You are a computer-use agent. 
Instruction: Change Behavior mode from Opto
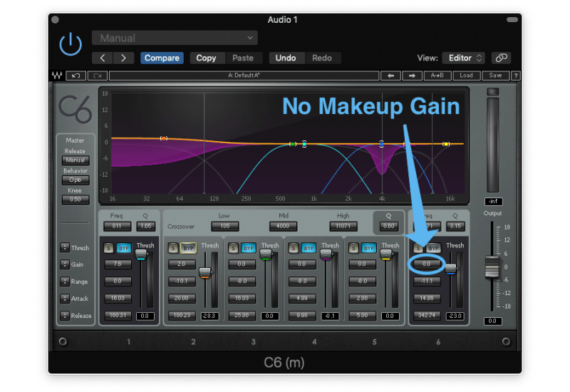pos(76,180)
